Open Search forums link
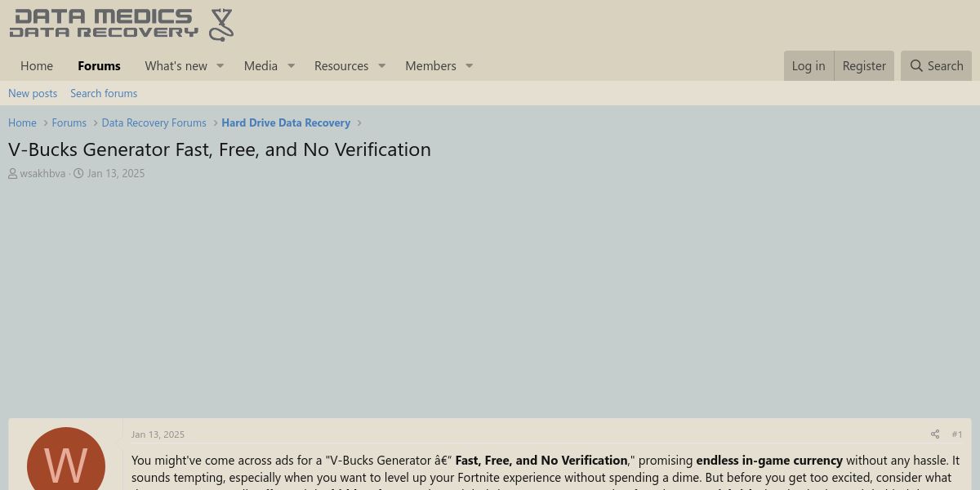 click(x=104, y=93)
